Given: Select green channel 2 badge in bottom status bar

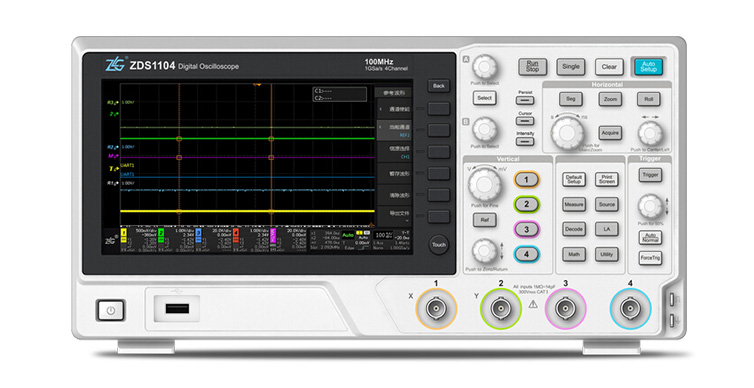Looking at the screenshot, I should click(x=161, y=235).
